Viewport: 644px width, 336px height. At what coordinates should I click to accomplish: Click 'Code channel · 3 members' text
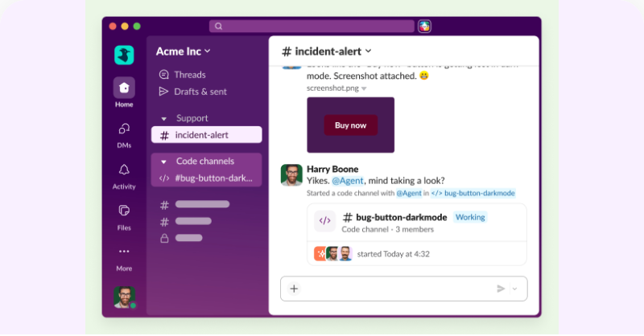[388, 229]
